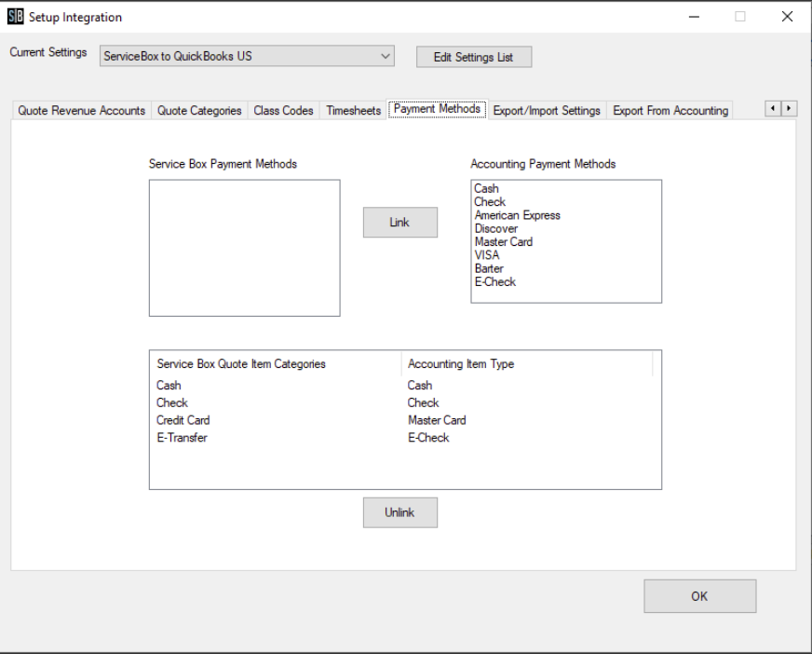Screen dimensions: 812x654
Task: Click Master Card in Accounting Item Type column
Action: tap(437, 420)
